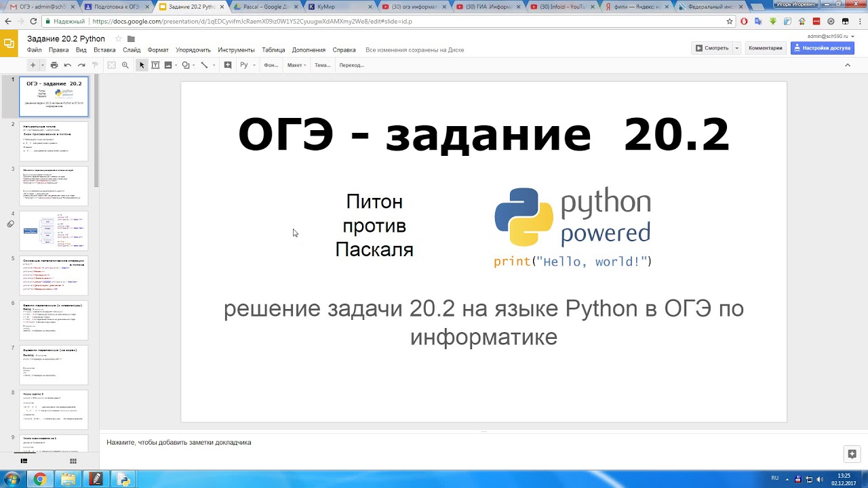Screen dimensions: 868x488
Task: Switch to the Pascal Google Docs tab
Action: pos(264,7)
